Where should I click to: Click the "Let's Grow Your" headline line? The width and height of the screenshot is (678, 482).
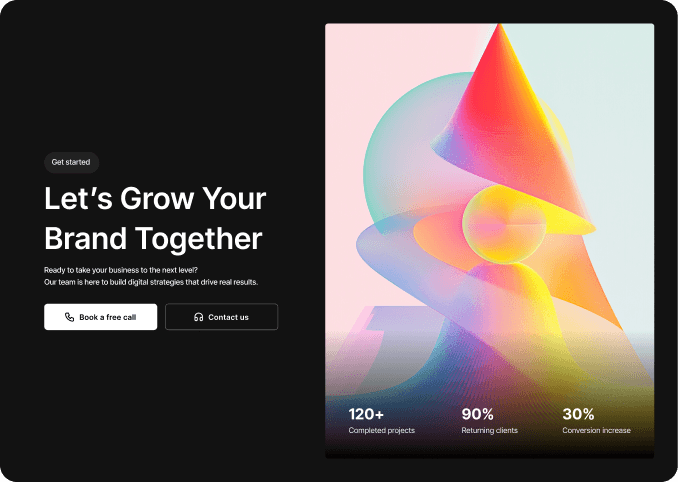(x=155, y=198)
